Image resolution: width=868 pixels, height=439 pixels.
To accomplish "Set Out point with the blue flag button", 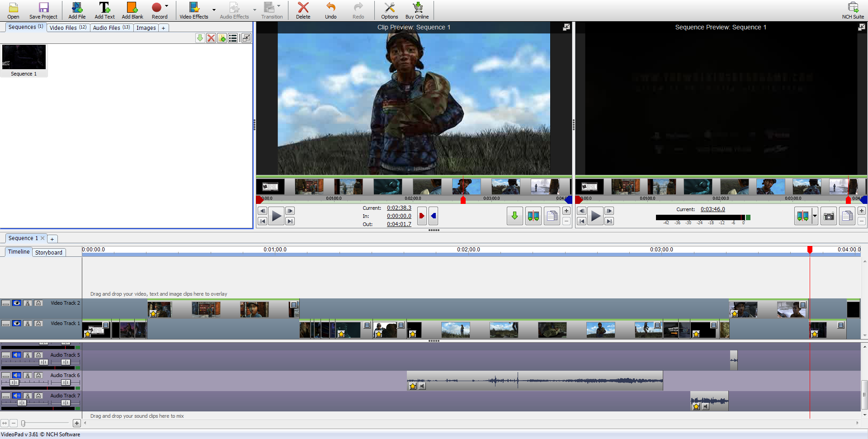I will tap(433, 216).
